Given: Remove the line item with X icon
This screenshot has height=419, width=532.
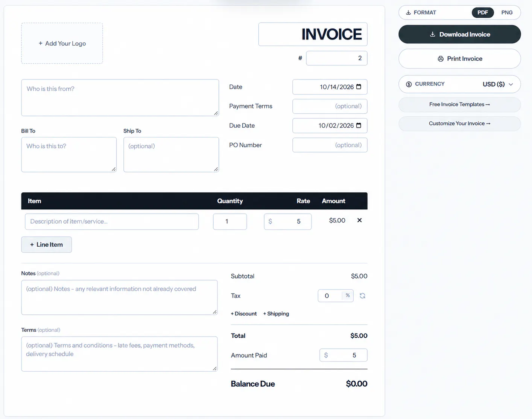Looking at the screenshot, I should click(359, 220).
